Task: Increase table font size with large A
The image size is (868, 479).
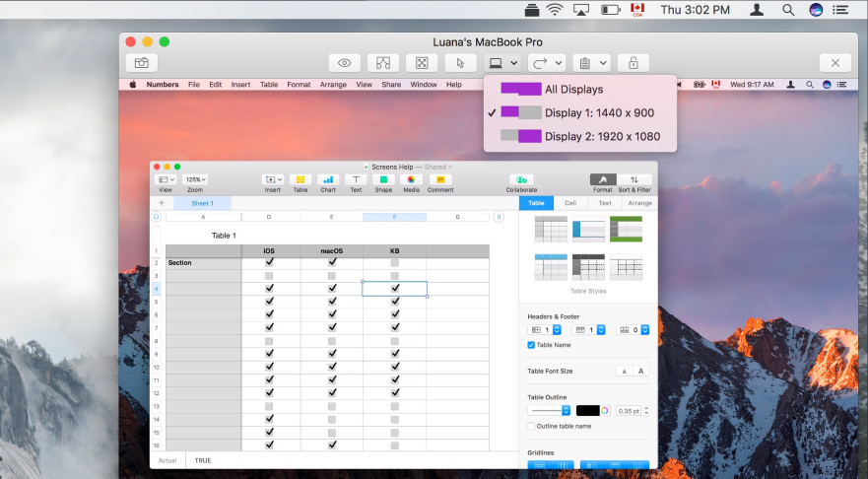Action: 641,371
